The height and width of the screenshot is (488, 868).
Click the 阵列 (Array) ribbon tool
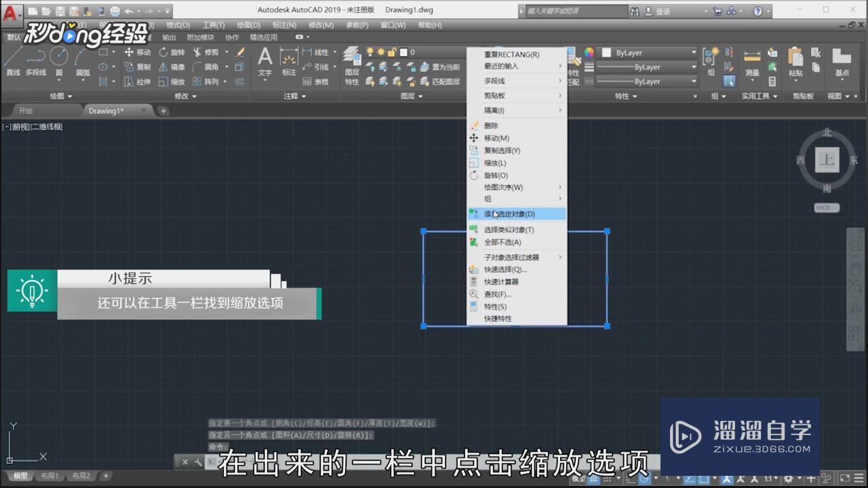tap(205, 81)
